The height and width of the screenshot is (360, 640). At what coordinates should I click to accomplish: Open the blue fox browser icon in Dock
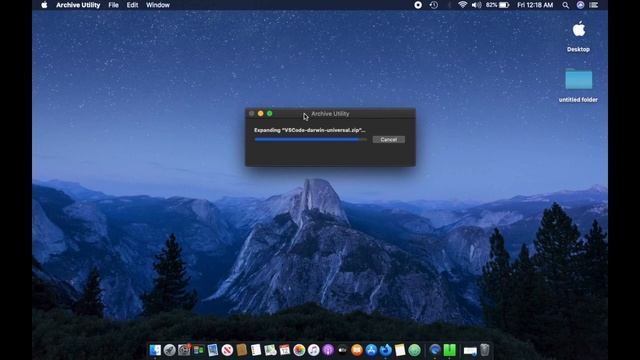pos(385,350)
